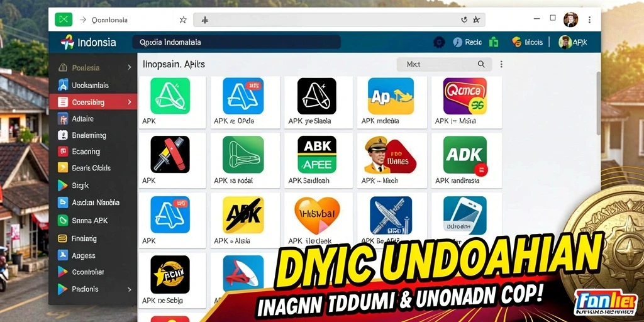The image size is (644, 322).
Task: Open the officer portrait app icon
Action: pos(390,155)
